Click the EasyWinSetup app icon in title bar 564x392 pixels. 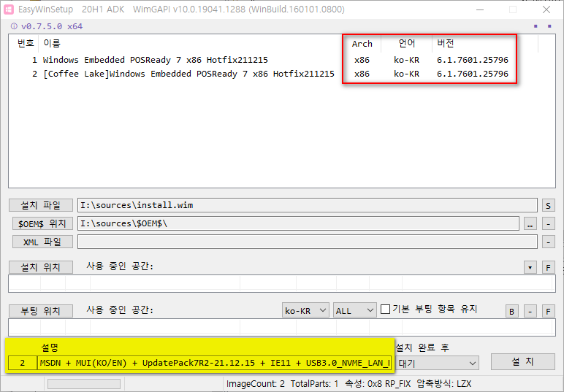click(x=8, y=9)
